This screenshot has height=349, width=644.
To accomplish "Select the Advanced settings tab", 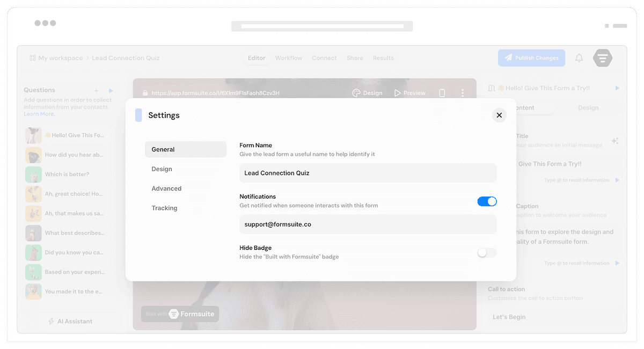I will click(x=166, y=188).
